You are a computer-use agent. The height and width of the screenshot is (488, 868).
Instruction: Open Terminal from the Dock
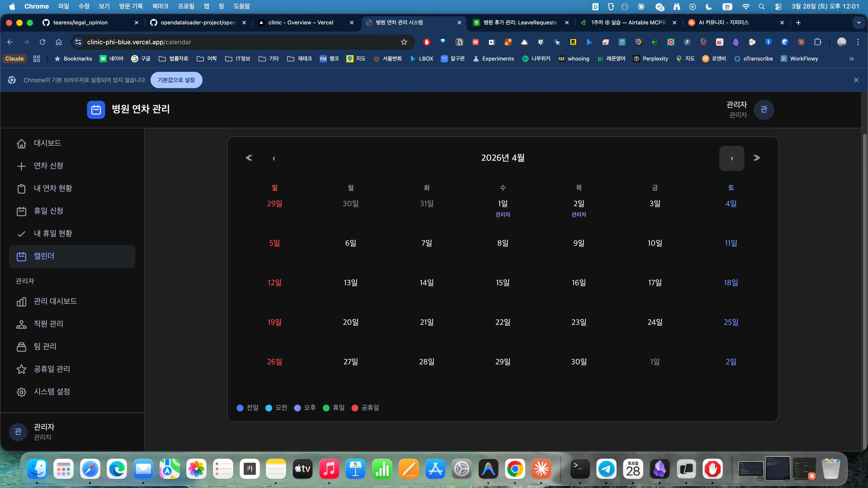pos(580,469)
